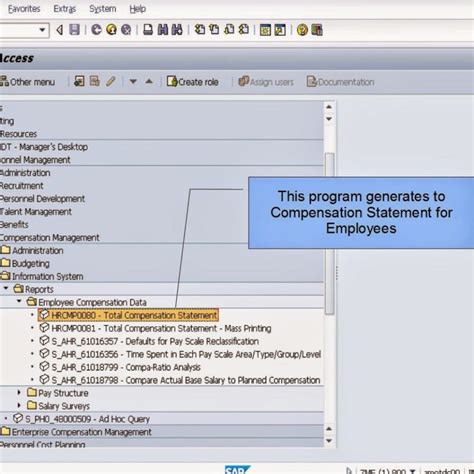
Task: Open the Favorites menu
Action: [x=24, y=9]
